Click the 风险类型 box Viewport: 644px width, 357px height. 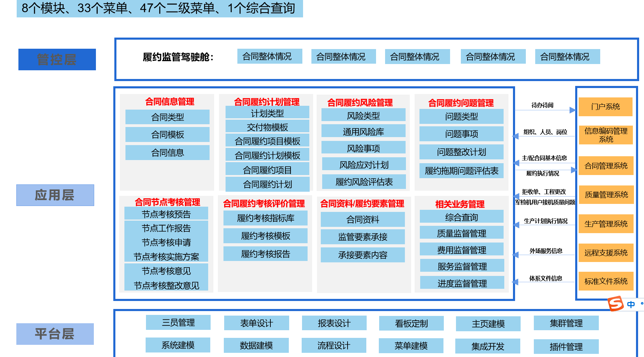(364, 115)
